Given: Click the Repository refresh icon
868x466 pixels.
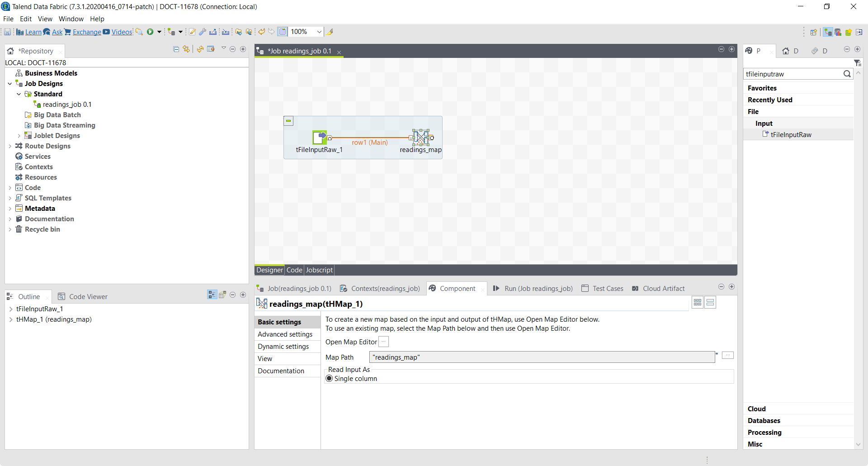Looking at the screenshot, I should point(200,49).
